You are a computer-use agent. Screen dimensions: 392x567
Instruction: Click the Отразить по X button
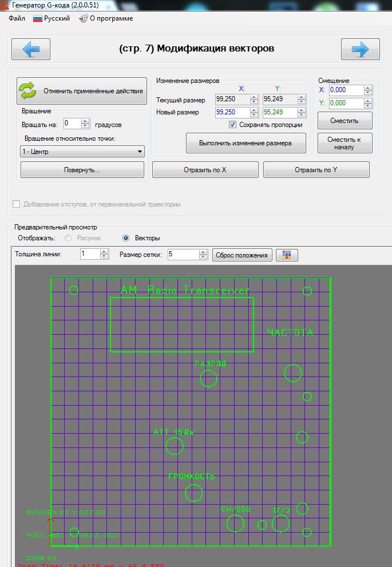tap(205, 169)
